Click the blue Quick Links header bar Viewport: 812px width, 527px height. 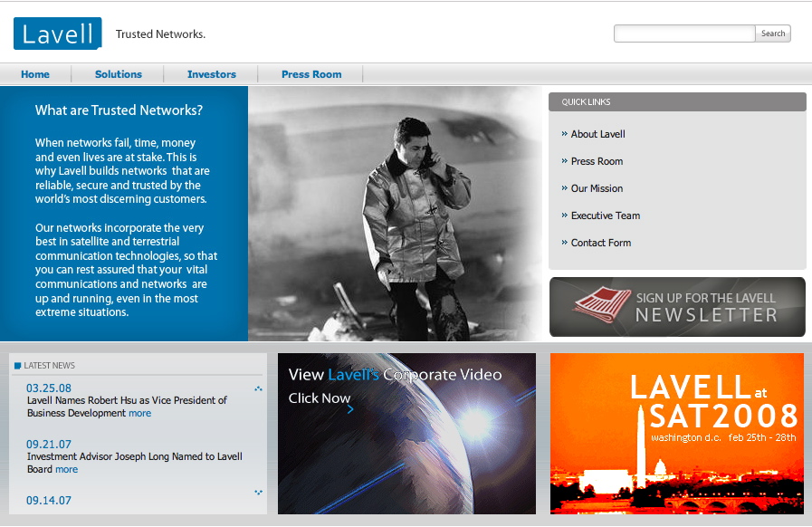[x=677, y=102]
